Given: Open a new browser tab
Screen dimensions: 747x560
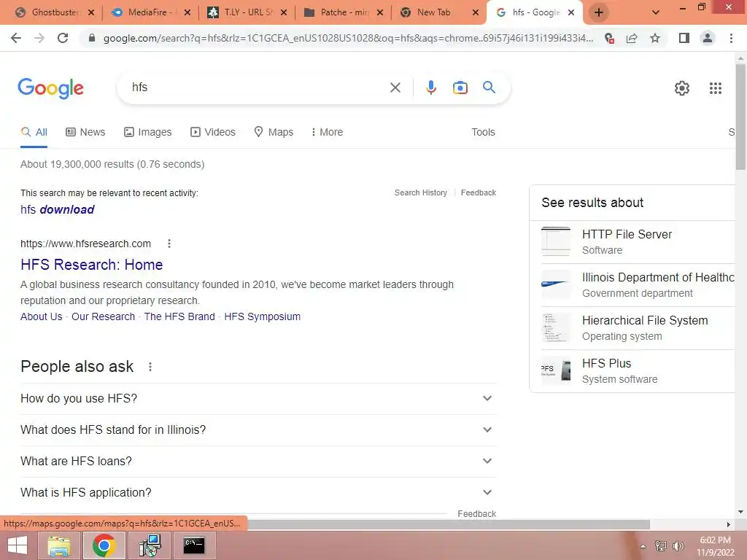Looking at the screenshot, I should tap(599, 12).
